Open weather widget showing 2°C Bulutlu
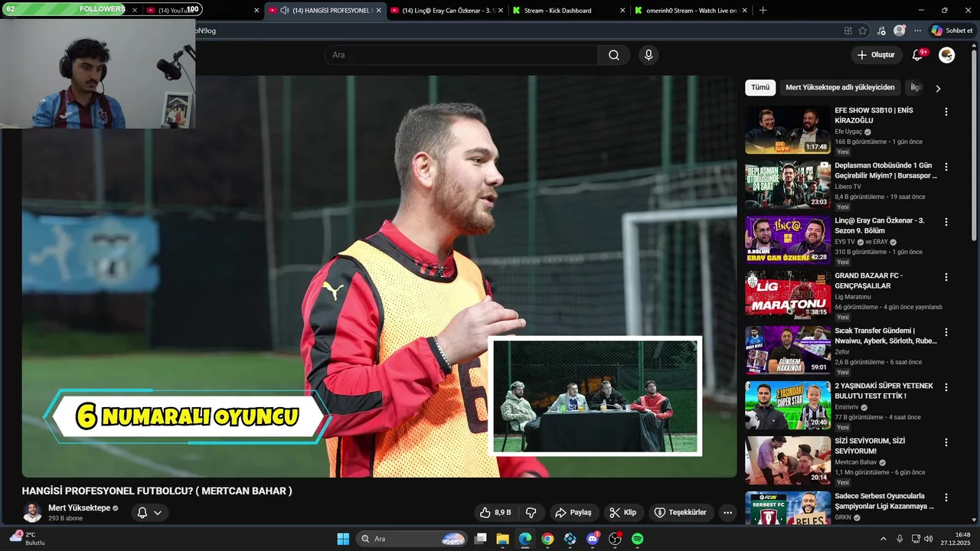Screen dimensions: 980x551 pos(27,539)
